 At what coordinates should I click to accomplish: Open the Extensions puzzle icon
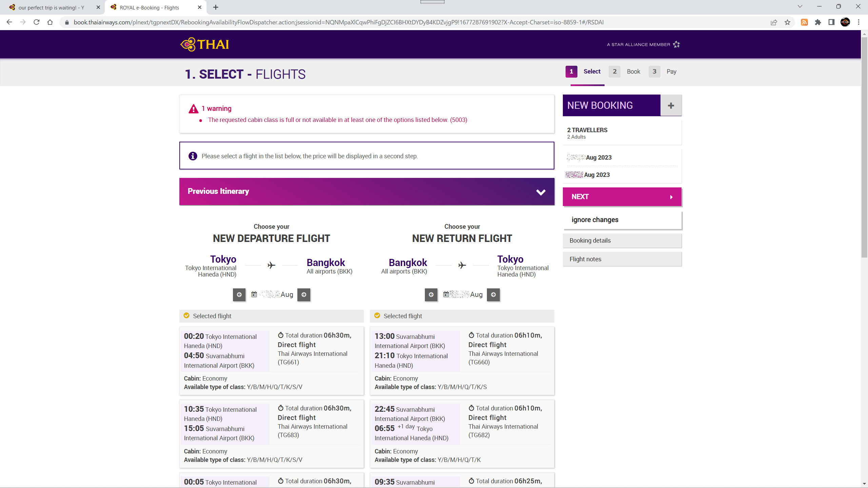pos(818,22)
